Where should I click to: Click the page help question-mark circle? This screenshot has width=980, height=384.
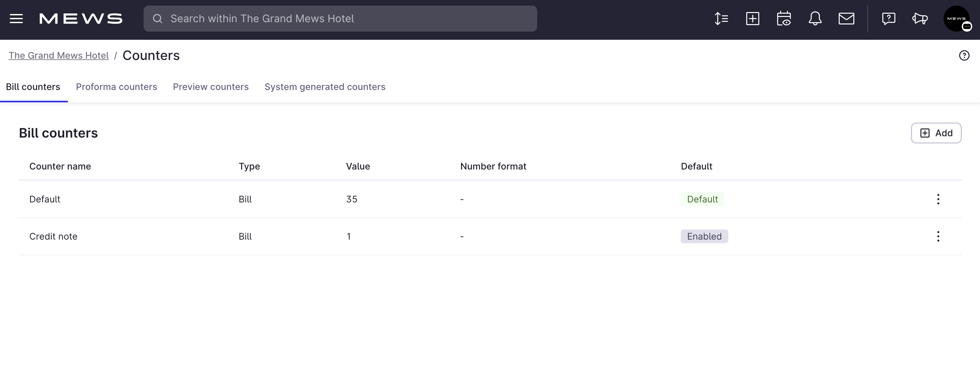964,56
